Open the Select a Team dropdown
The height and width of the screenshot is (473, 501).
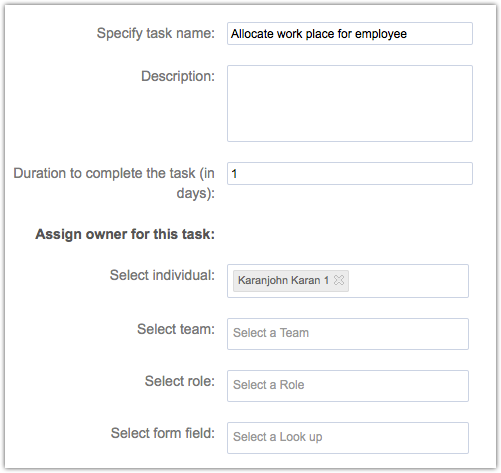click(x=348, y=334)
